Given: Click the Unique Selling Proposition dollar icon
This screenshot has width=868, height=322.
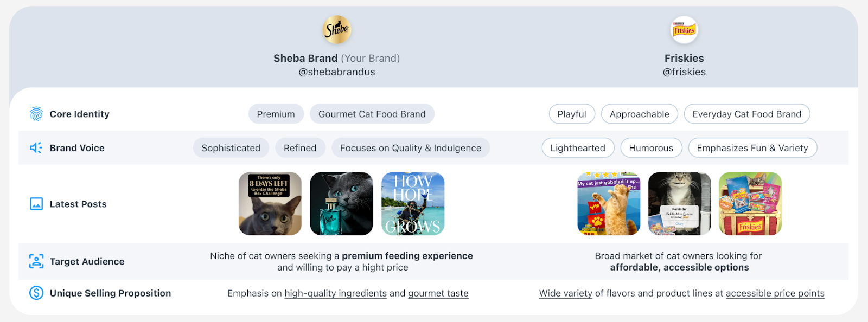Looking at the screenshot, I should click(x=36, y=293).
